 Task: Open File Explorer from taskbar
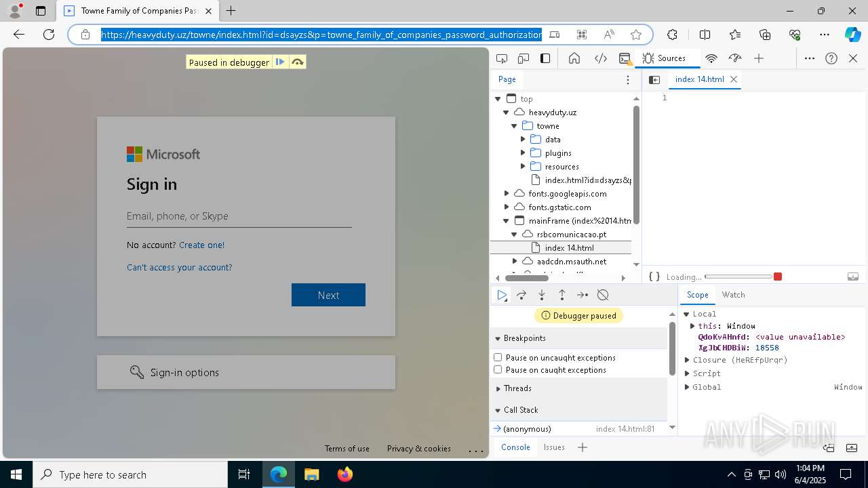pyautogui.click(x=311, y=474)
